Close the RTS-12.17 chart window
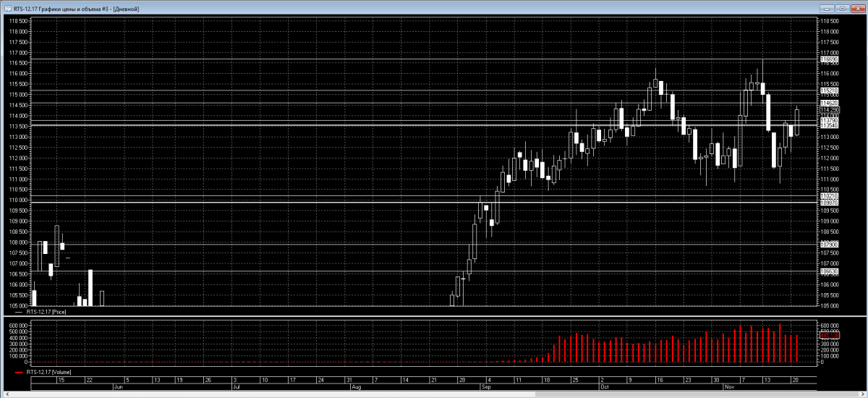This screenshot has height=398, width=868. (856, 9)
